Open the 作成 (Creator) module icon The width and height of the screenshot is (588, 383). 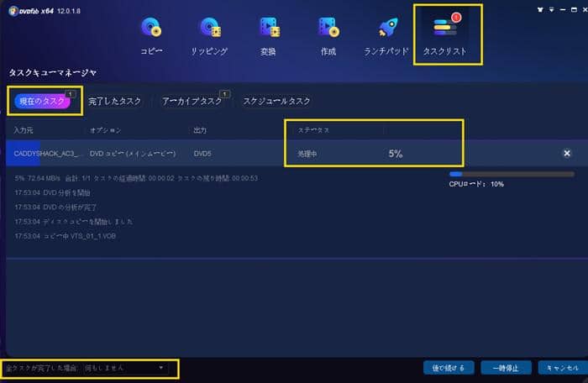328,29
